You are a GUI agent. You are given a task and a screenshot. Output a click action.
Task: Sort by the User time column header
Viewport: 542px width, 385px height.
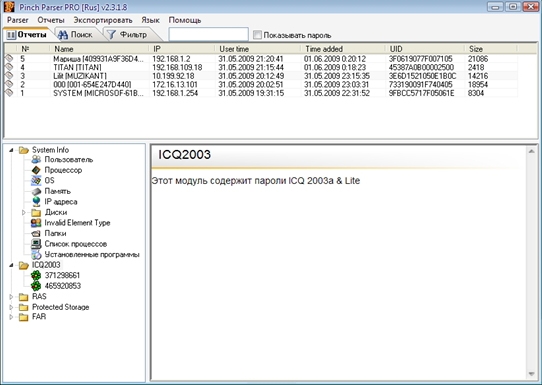pos(258,49)
